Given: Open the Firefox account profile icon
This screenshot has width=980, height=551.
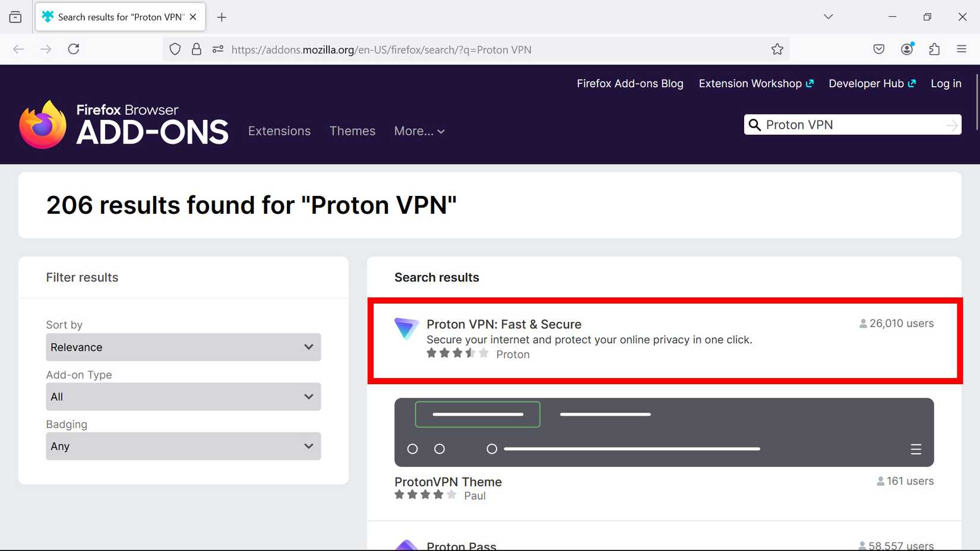Looking at the screenshot, I should pos(907,49).
